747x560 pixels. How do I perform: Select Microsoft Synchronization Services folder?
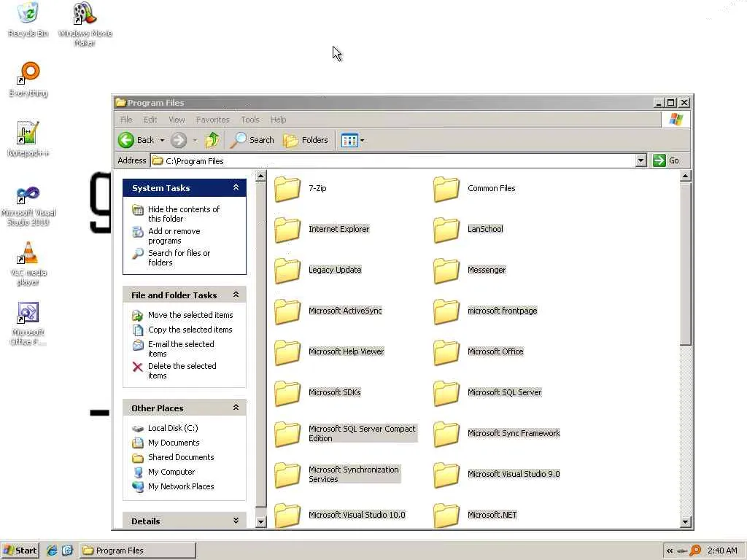pos(287,475)
